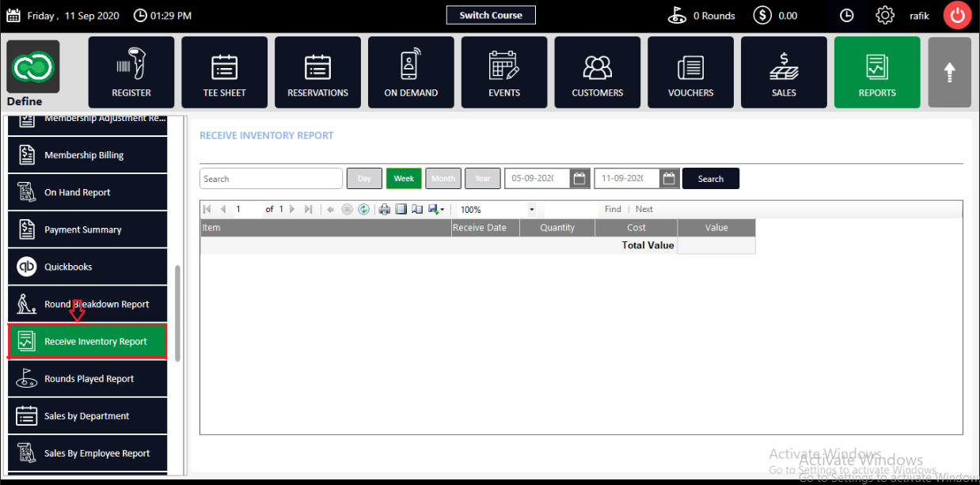This screenshot has height=485, width=980.
Task: Click the Switch Course button
Action: [491, 15]
